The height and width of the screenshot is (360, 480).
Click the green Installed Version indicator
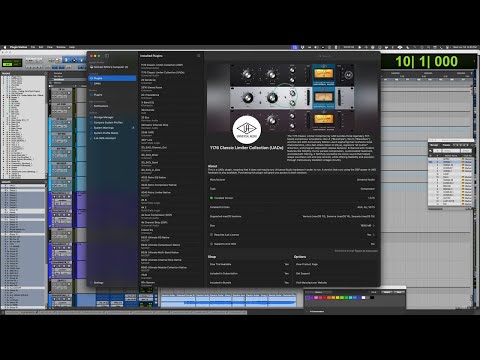(211, 198)
